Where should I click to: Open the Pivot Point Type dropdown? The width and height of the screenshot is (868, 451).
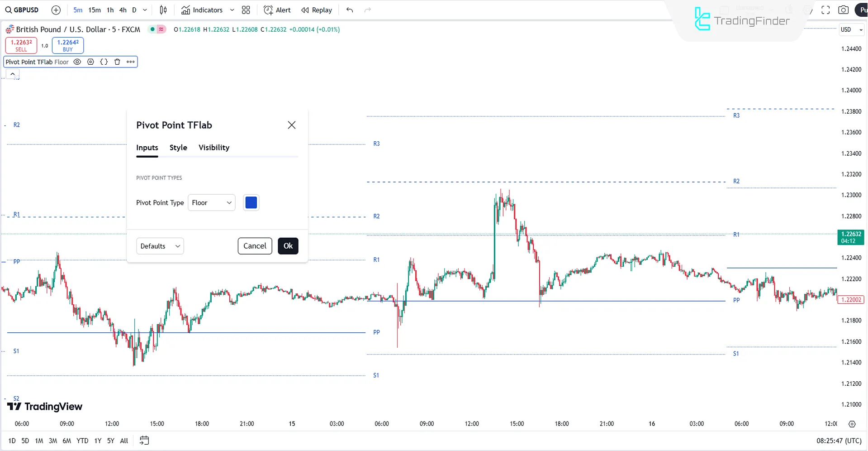coord(211,202)
